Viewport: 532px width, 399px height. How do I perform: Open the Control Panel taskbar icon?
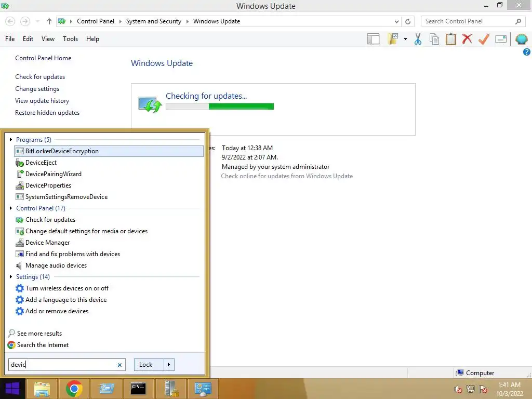point(203,389)
